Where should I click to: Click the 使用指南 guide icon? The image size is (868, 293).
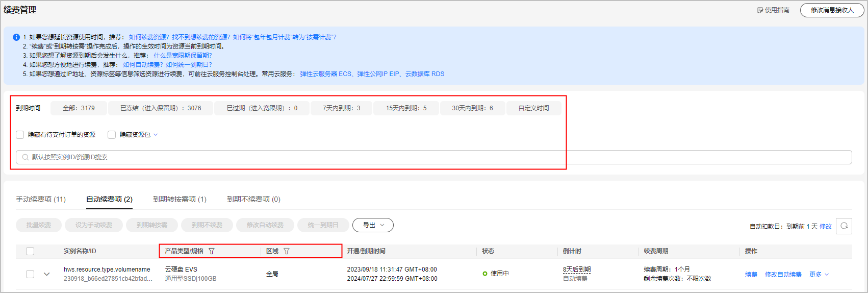pos(760,10)
